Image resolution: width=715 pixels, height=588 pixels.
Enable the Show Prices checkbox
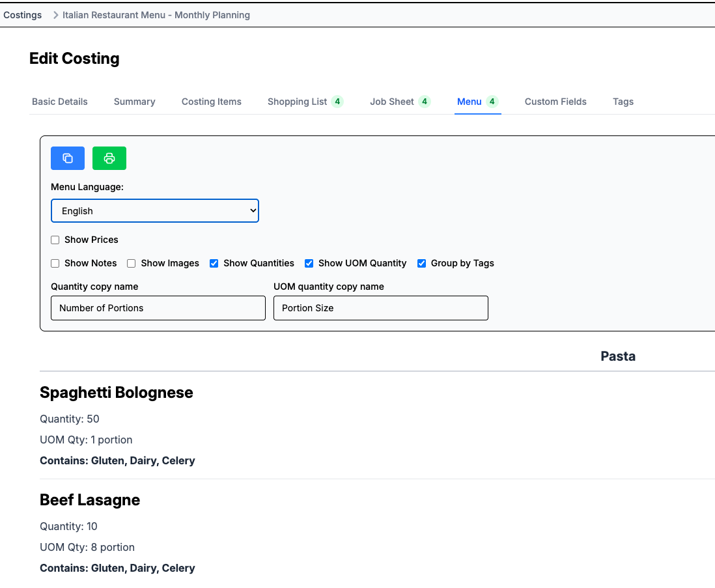tap(55, 240)
